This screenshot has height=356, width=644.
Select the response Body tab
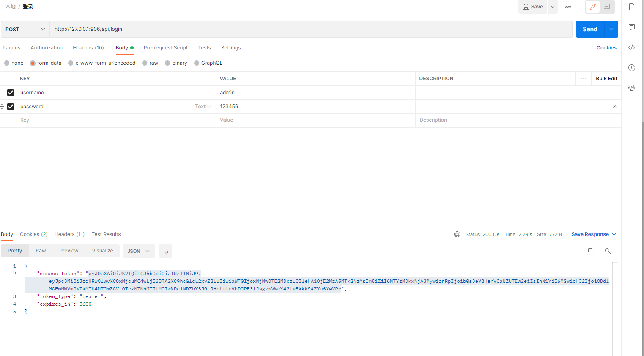point(7,234)
